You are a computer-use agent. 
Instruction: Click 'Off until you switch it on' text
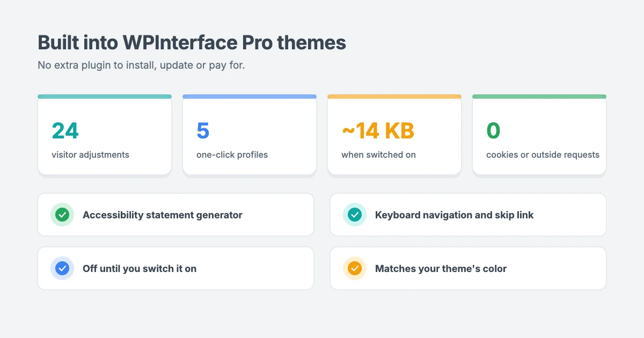140,268
